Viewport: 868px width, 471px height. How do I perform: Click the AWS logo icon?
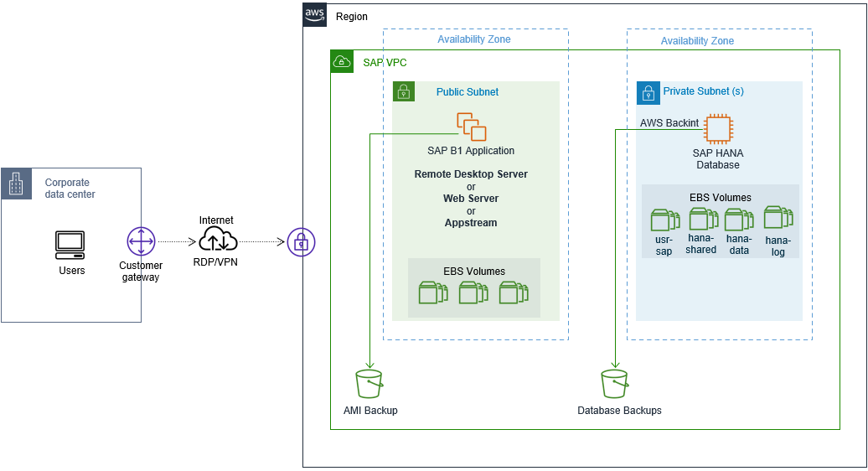[315, 15]
